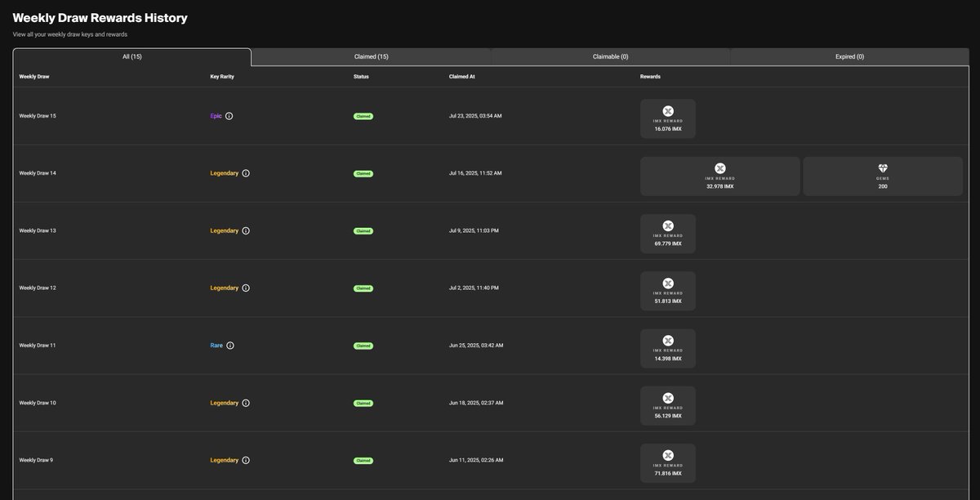The width and height of the screenshot is (980, 500).
Task: Switch to the Claimed (15) tab
Action: (x=372, y=56)
